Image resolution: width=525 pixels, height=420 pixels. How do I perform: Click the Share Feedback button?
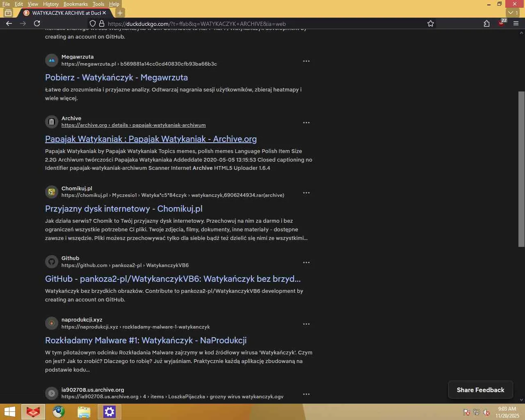click(481, 390)
